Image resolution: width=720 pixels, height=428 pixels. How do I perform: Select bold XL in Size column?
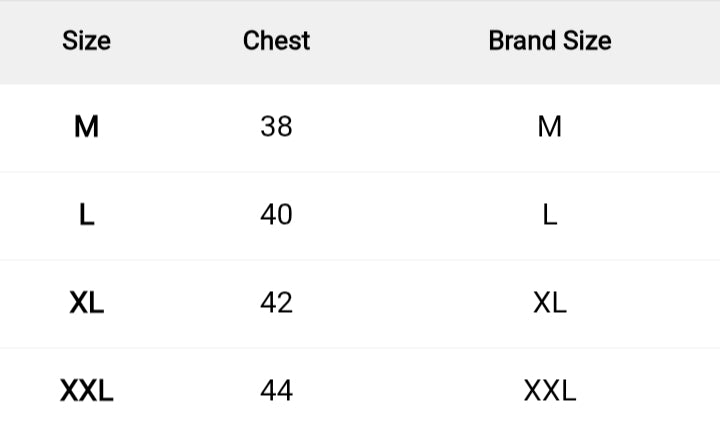click(86, 303)
